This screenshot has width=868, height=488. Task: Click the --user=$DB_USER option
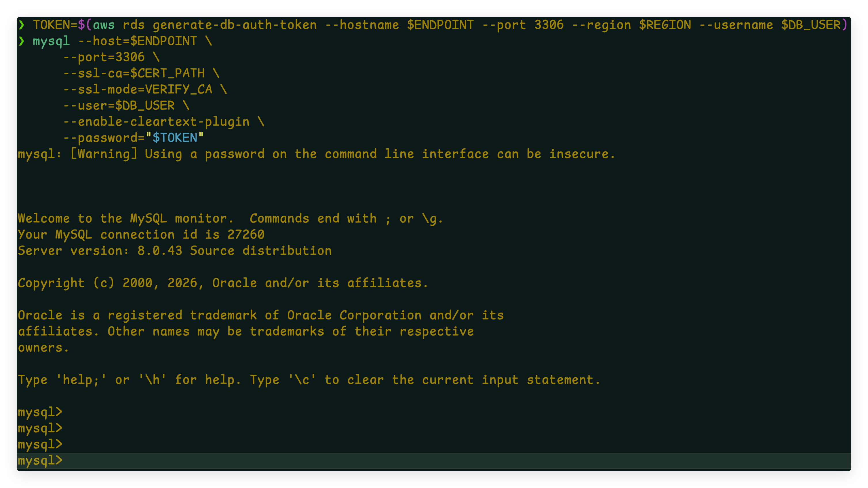point(119,105)
